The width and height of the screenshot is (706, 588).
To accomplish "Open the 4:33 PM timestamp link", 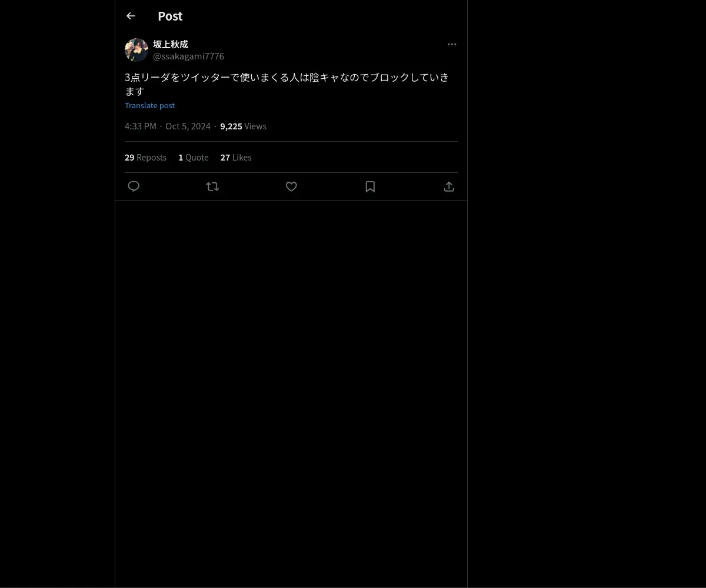I will [x=141, y=126].
